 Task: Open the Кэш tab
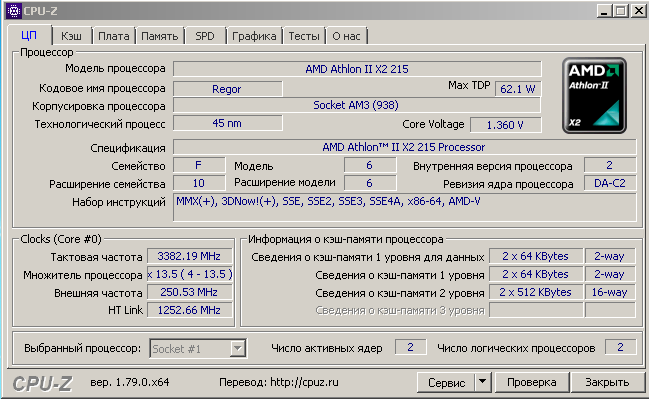click(72, 36)
